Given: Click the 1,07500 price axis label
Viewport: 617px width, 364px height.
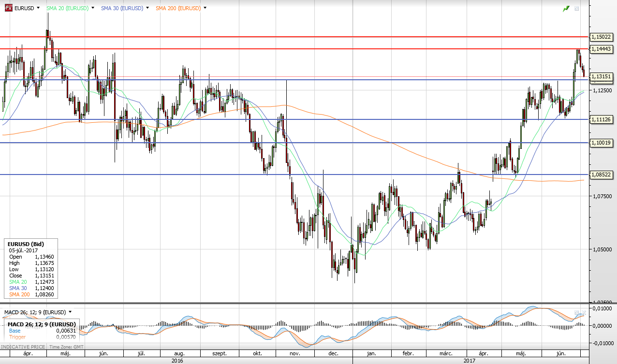Looking at the screenshot, I should (602, 196).
